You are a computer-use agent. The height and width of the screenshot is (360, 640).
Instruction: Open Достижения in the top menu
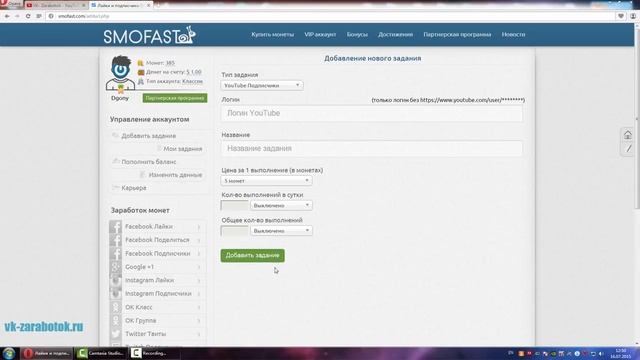click(395, 35)
